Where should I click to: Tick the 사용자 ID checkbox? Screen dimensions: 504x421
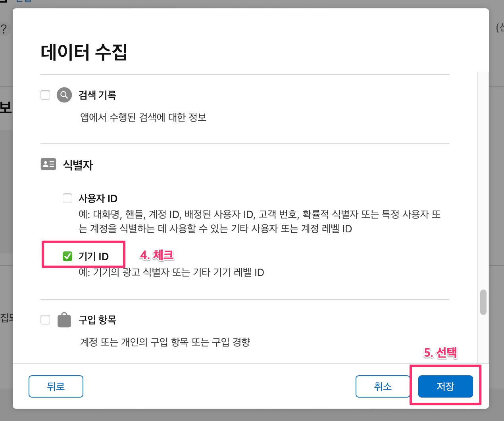(x=67, y=198)
